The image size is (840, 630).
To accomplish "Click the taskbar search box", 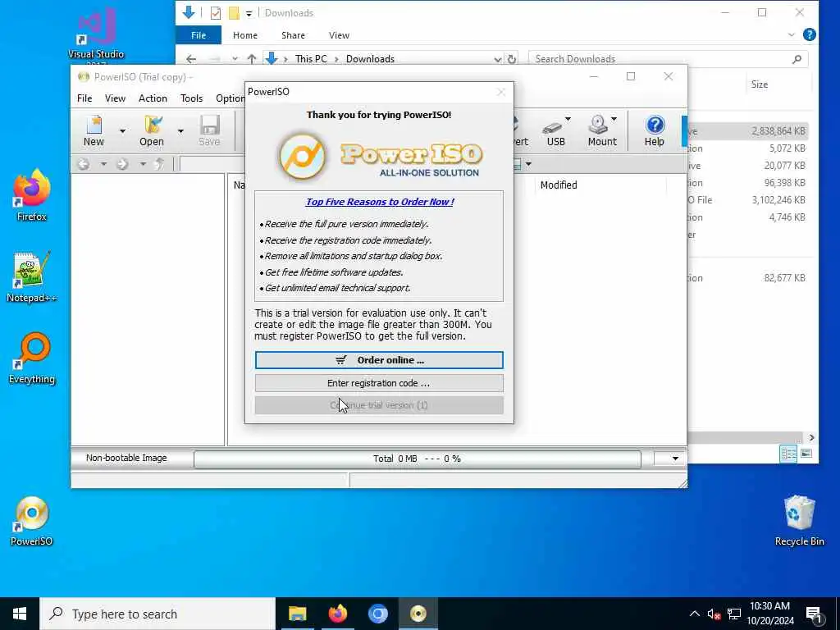I will click(x=157, y=614).
